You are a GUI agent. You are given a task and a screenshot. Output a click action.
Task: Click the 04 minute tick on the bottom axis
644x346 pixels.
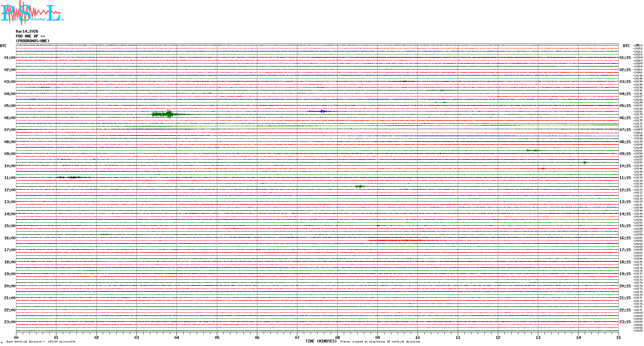click(x=177, y=337)
